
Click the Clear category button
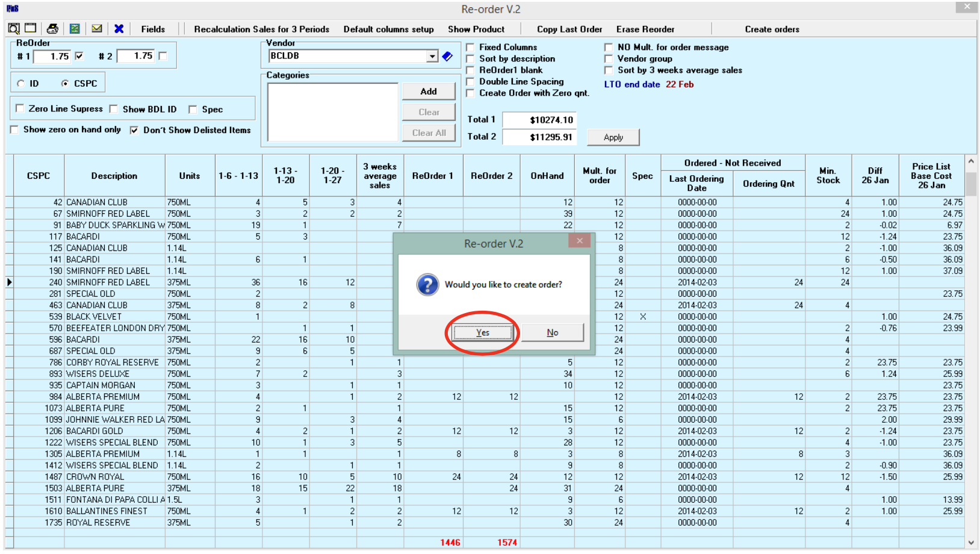click(429, 112)
